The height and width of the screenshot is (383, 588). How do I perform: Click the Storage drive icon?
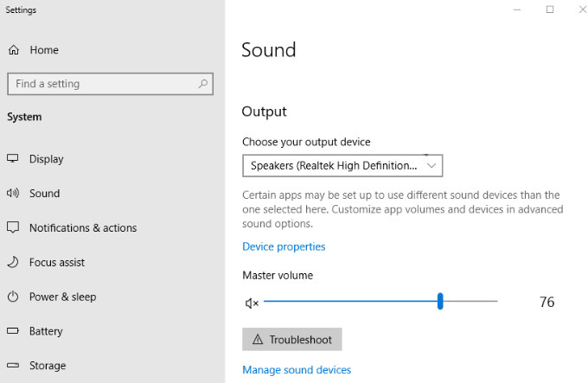13,366
